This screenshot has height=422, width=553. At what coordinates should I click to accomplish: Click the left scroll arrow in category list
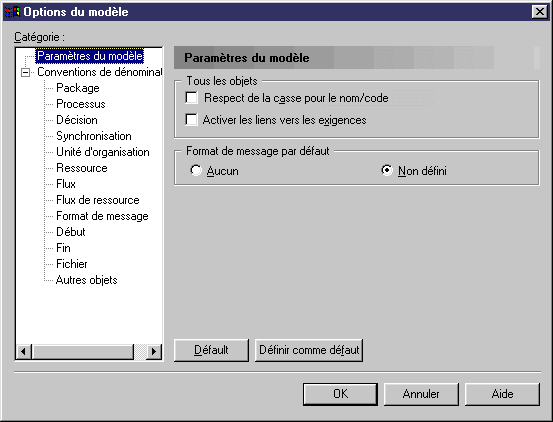coord(24,351)
